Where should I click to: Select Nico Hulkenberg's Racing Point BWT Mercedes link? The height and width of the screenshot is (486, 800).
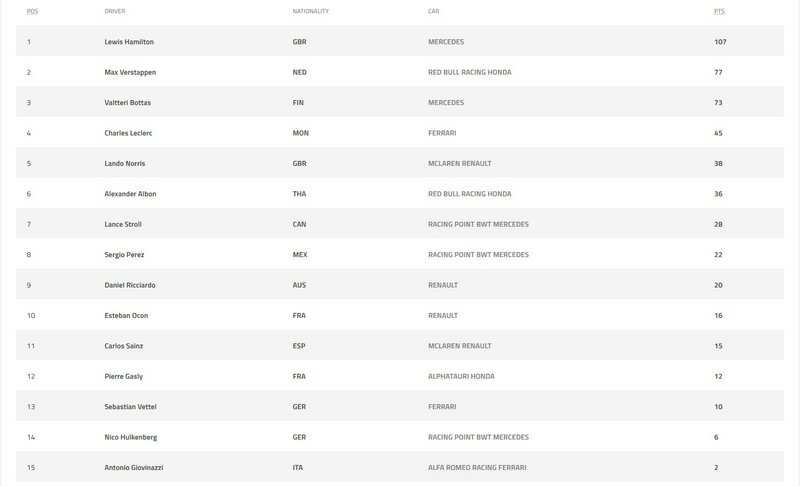coord(478,436)
